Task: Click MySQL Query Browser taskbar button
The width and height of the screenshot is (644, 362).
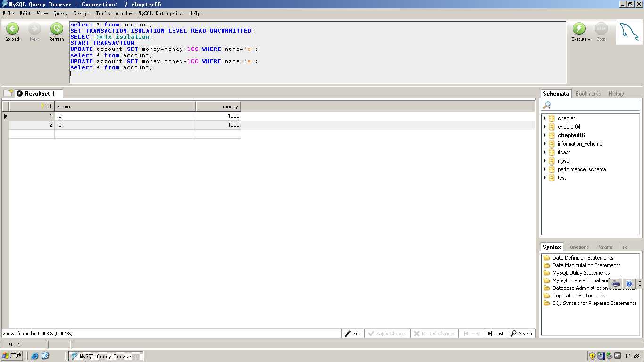Action: pyautogui.click(x=106, y=356)
